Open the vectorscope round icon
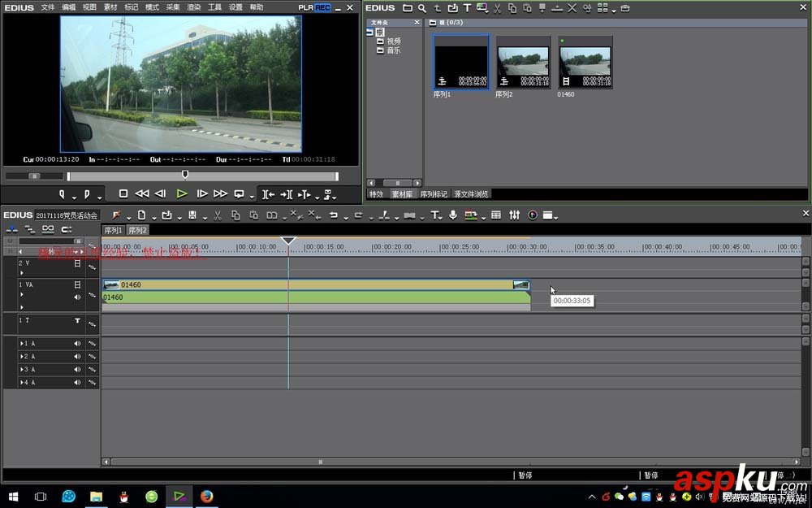 point(533,215)
